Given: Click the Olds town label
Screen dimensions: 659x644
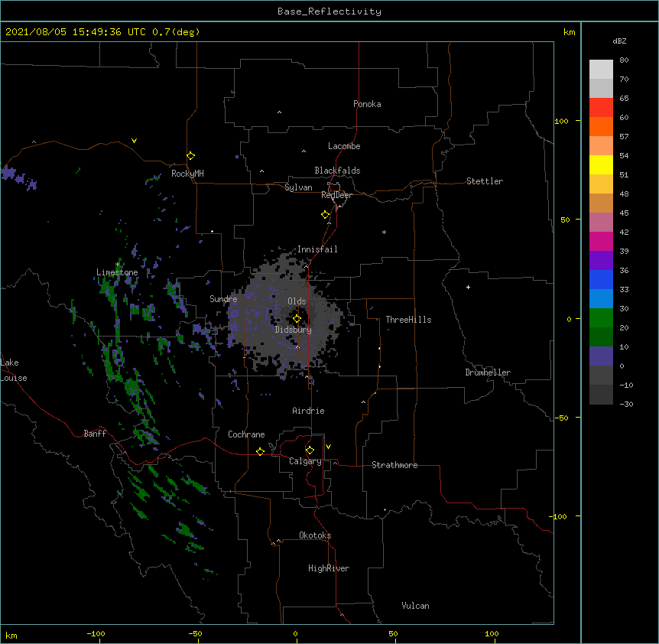Looking at the screenshot, I should click(x=297, y=301).
